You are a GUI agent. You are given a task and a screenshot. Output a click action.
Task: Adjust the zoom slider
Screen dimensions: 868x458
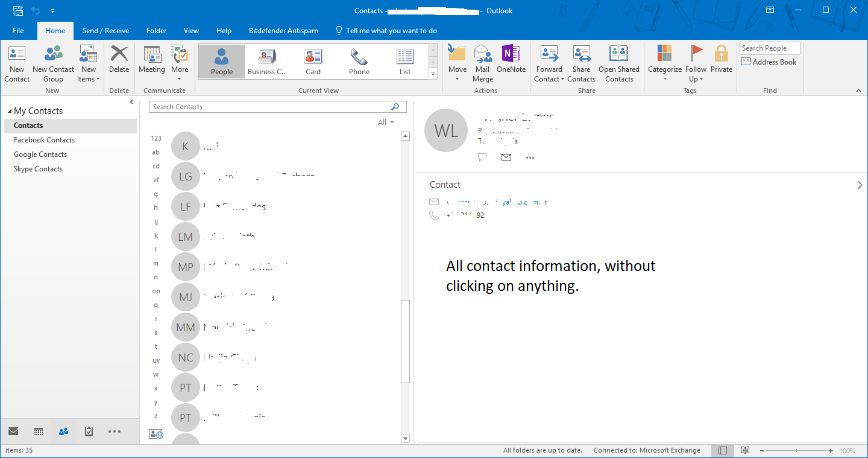point(797,451)
